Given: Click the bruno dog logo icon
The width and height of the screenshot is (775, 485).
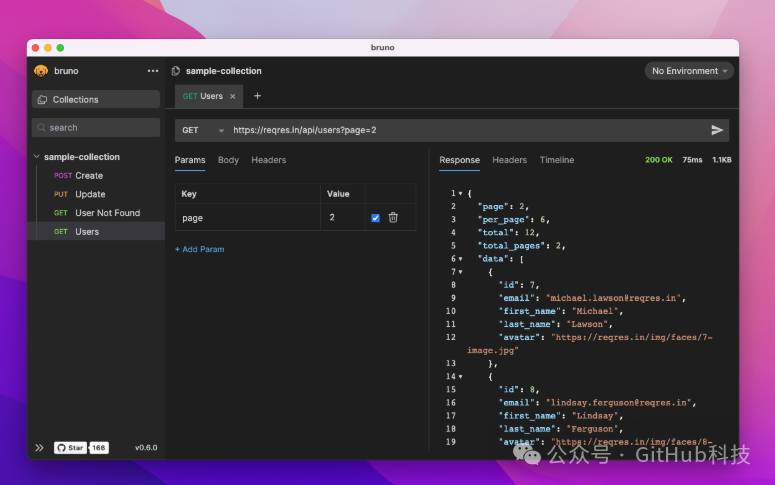Looking at the screenshot, I should click(x=41, y=71).
